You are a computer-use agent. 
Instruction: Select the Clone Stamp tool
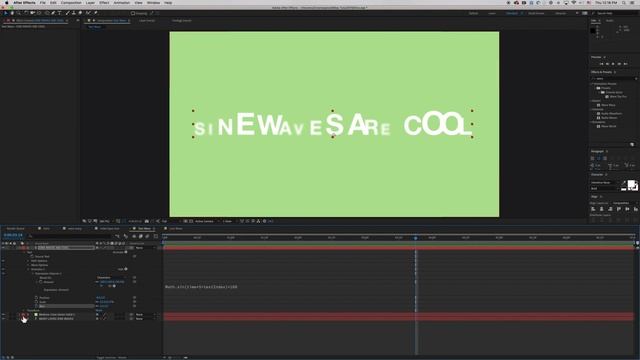(74, 13)
